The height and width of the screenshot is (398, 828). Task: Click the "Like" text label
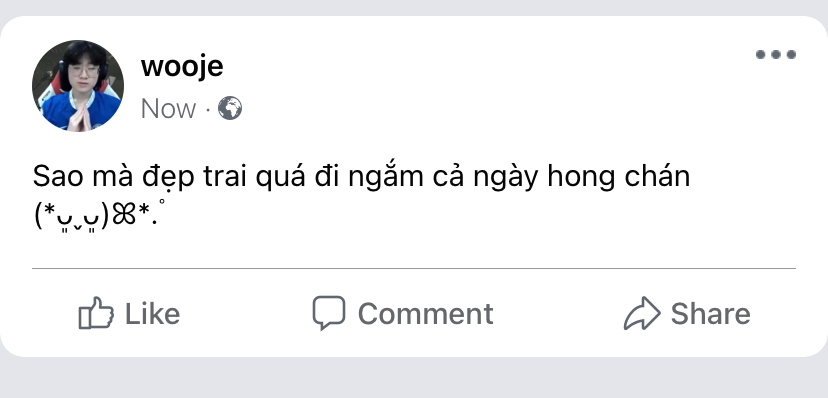tap(152, 314)
